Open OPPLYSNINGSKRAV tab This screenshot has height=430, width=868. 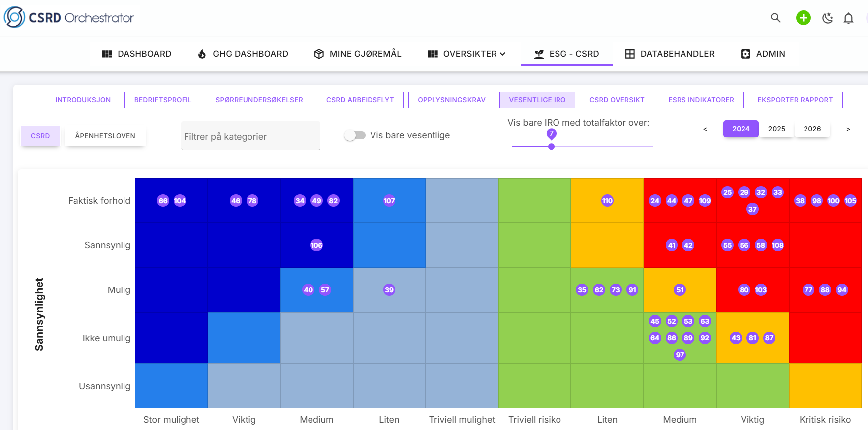click(x=451, y=100)
